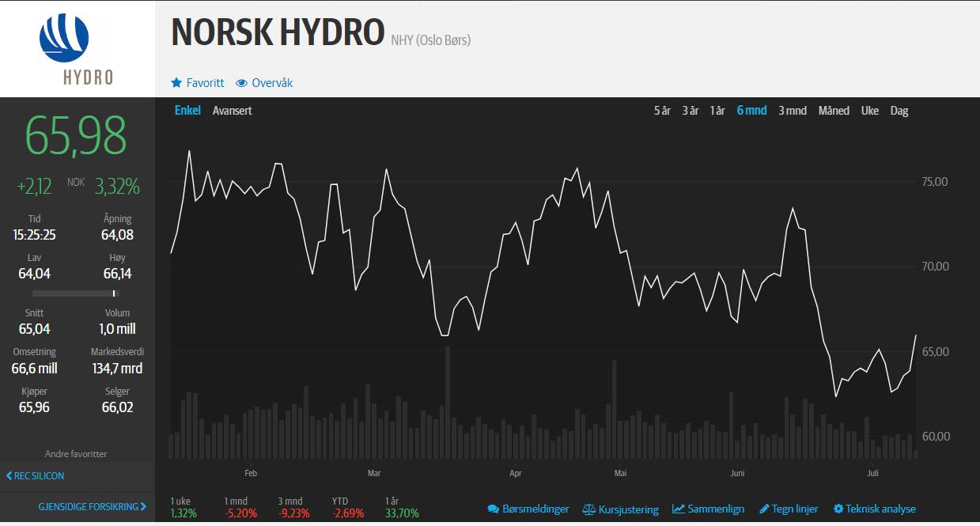Click the YTD return -2,69%
Screen dimensions: 980x526
point(348,513)
